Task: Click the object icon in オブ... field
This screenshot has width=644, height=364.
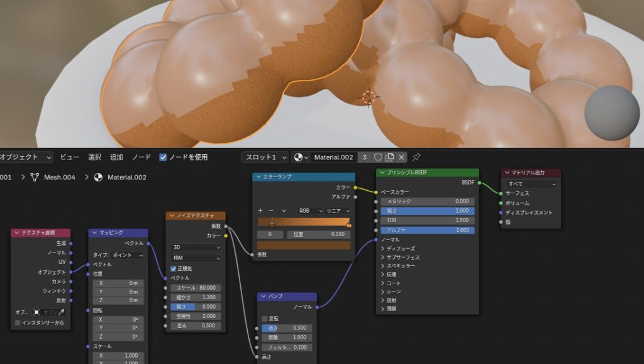Action: pyautogui.click(x=36, y=312)
